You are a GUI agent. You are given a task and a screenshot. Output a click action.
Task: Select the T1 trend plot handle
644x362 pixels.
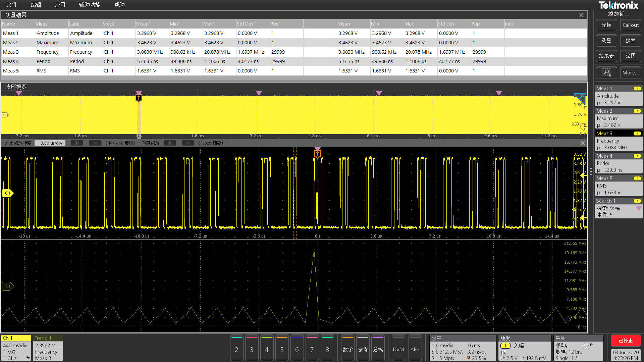[x=8, y=286]
